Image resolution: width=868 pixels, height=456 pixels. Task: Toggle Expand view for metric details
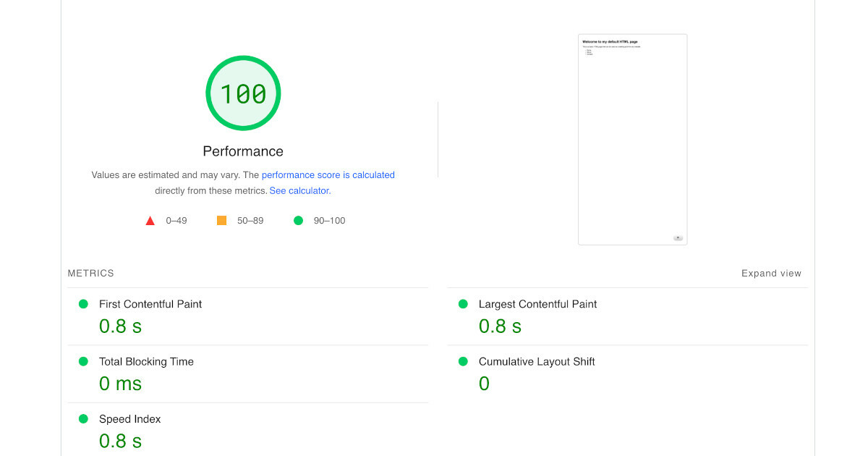coord(771,273)
